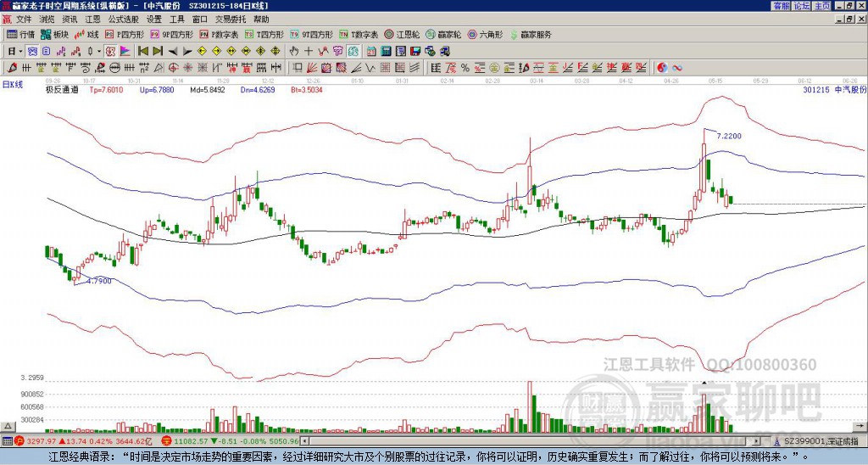This screenshot has height=465, width=868.
Task: Open the 赢家轮 tool
Action: tap(443, 34)
